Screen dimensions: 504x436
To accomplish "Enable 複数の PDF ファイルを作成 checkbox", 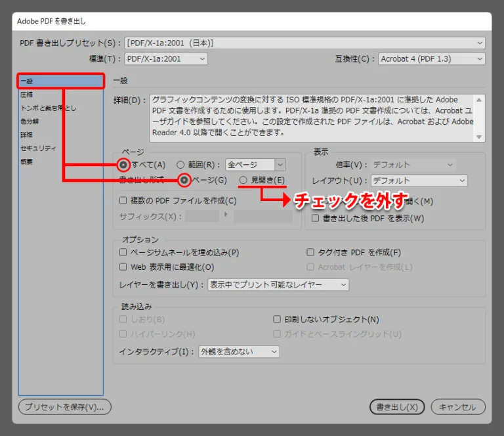I will click(123, 200).
